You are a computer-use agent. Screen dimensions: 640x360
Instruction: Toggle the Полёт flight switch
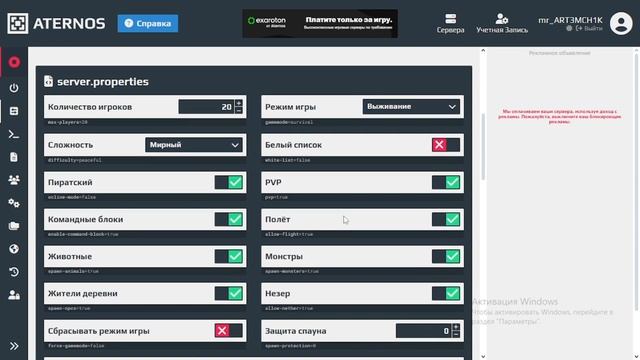pyautogui.click(x=446, y=219)
